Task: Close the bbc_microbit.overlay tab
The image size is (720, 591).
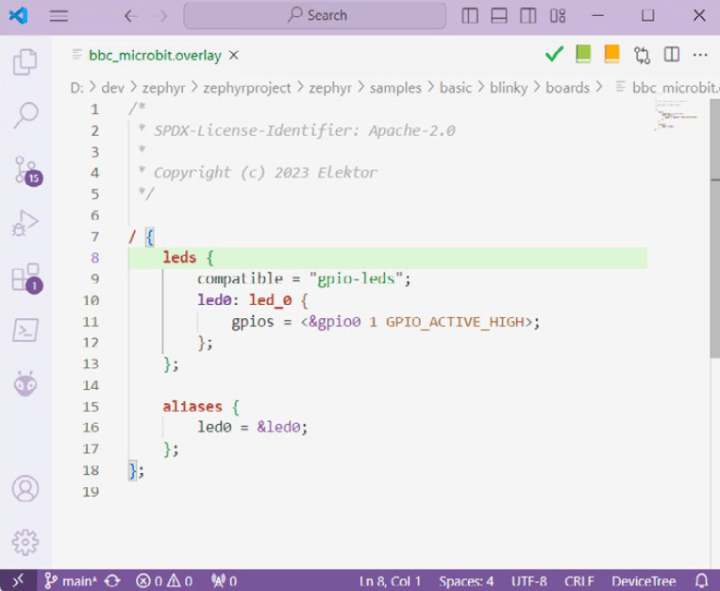Action: 234,55
